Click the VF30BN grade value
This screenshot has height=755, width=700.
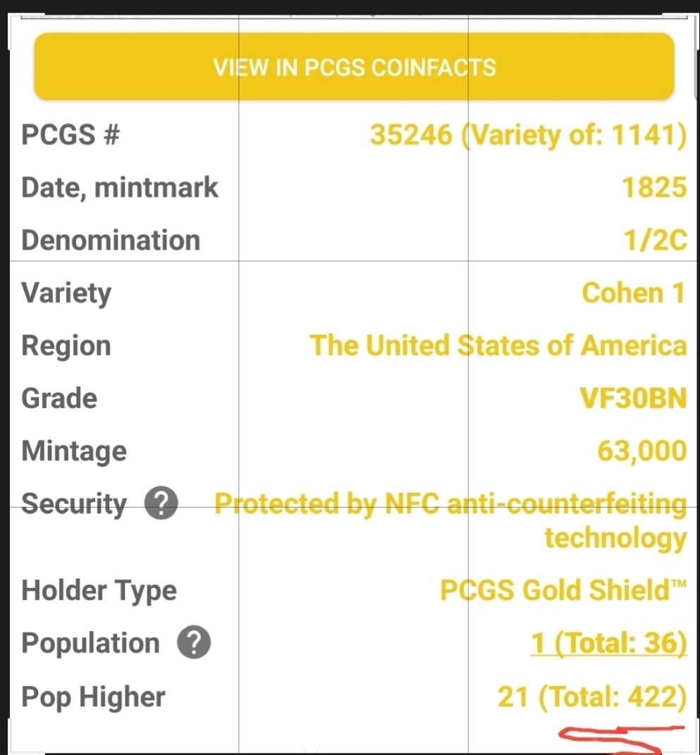[633, 398]
